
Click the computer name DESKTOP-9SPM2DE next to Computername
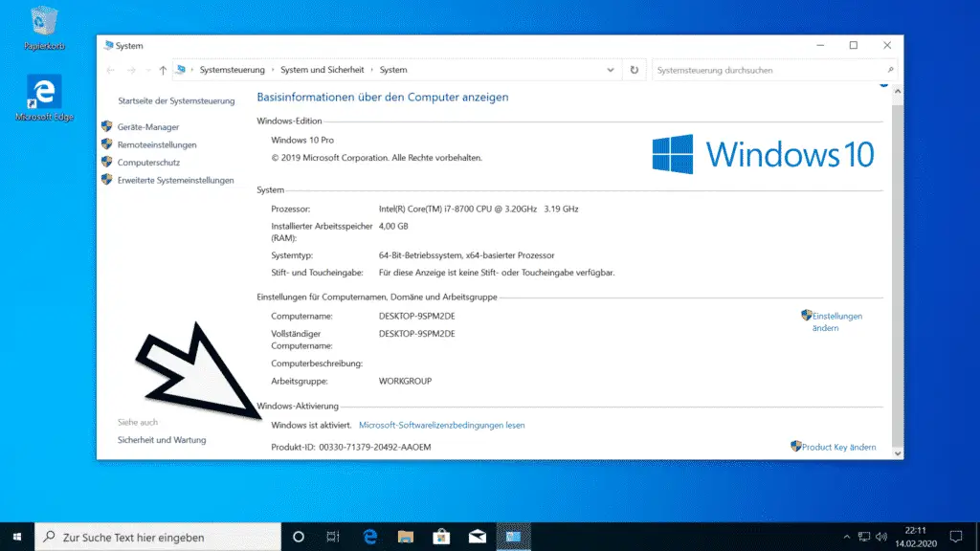pos(417,316)
